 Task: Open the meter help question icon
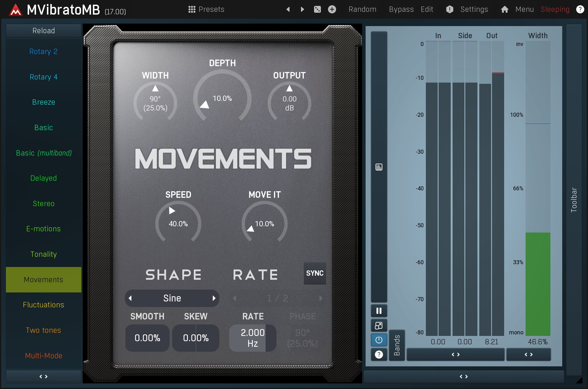(x=379, y=354)
